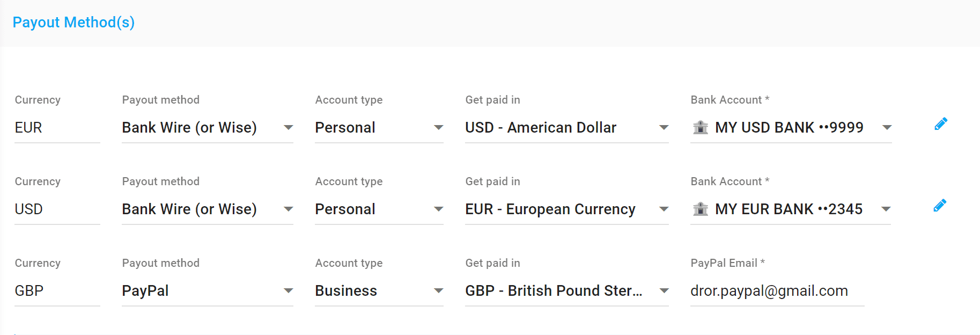Open USD - American Dollar dropdown
Screen dimensions: 980x335
[567, 128]
